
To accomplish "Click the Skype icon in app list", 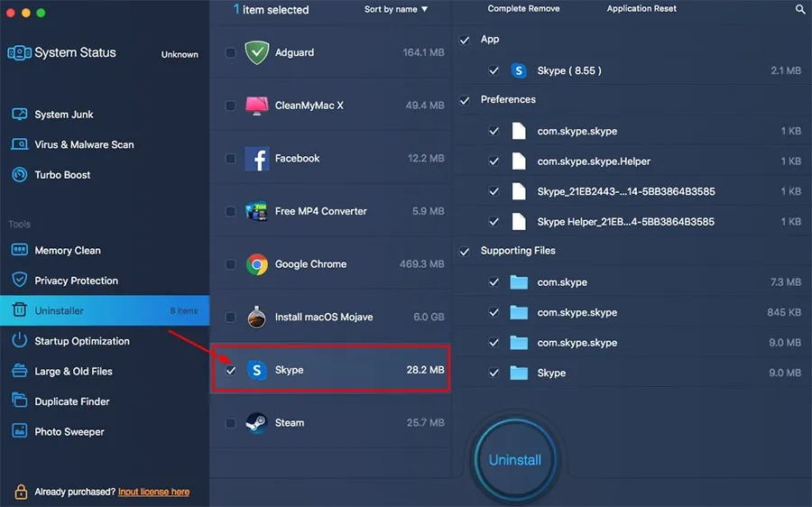I will point(257,370).
